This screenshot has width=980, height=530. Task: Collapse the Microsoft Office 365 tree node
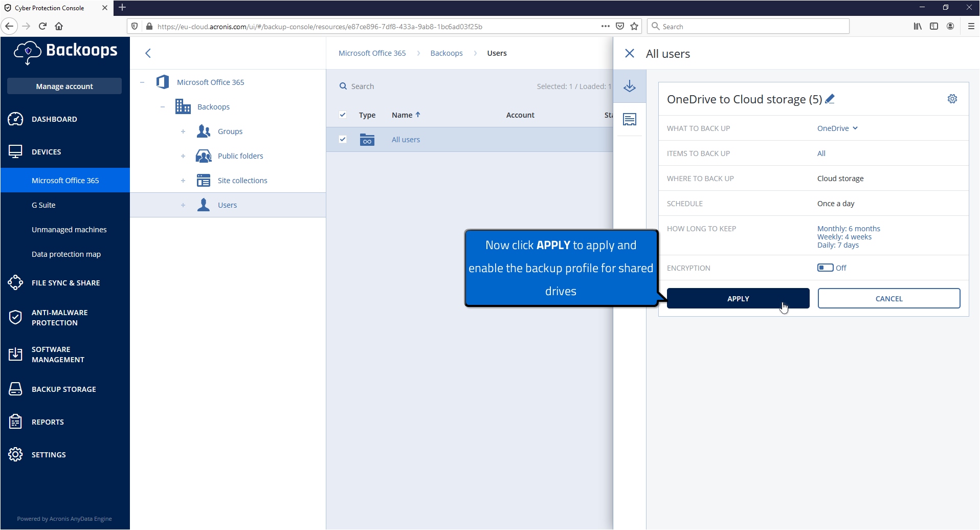tap(142, 82)
